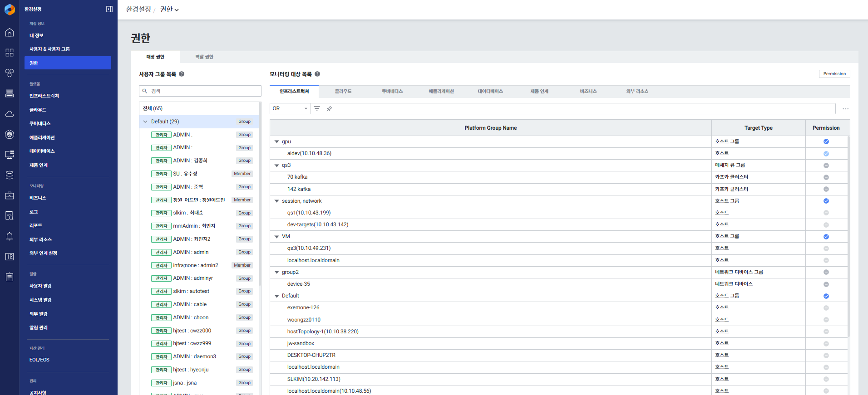Collapse the settings side panel icon

point(109,9)
